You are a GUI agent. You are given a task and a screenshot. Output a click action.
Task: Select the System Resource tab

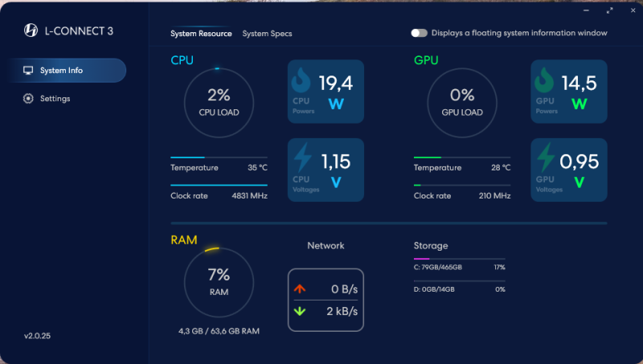pyautogui.click(x=201, y=34)
